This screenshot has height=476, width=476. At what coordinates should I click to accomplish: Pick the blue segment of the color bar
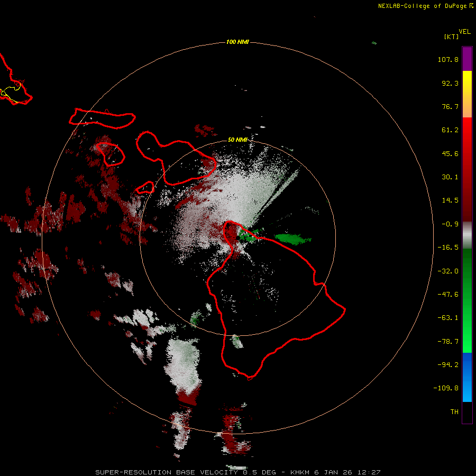click(467, 364)
